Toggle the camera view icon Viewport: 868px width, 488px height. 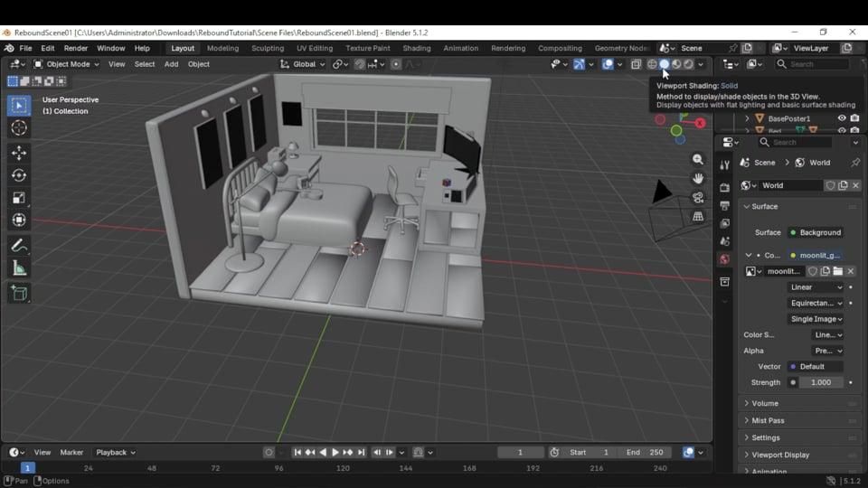698,198
